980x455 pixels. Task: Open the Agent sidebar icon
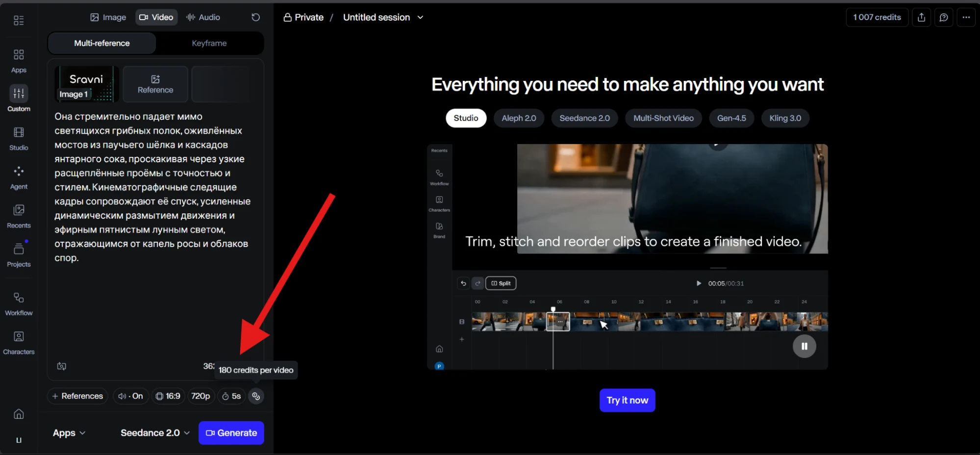click(x=19, y=177)
